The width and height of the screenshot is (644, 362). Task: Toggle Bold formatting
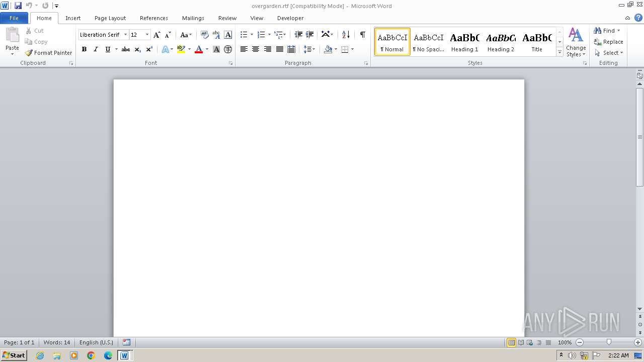pos(84,49)
